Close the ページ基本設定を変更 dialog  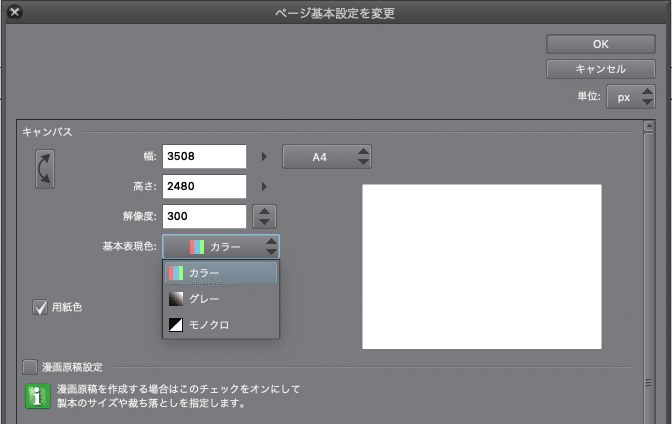coord(15,12)
